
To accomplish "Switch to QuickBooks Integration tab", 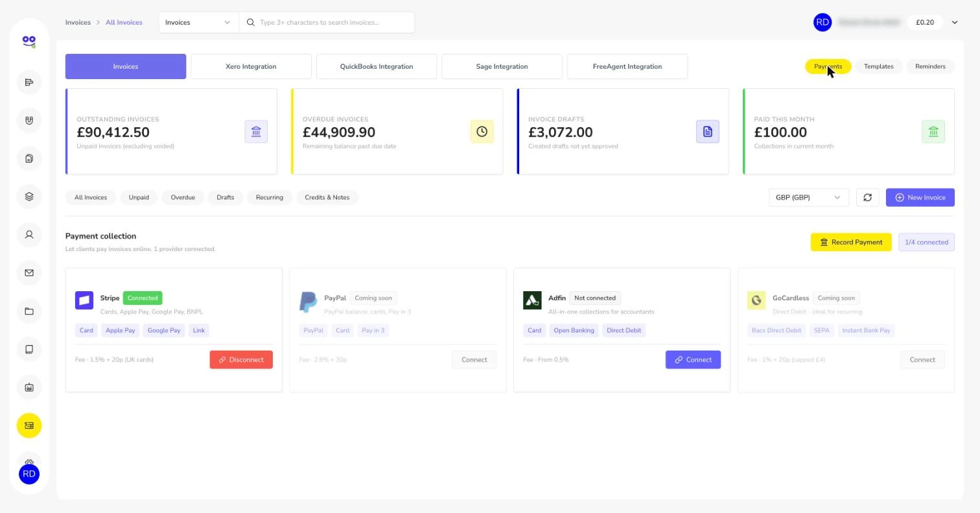I will [377, 66].
